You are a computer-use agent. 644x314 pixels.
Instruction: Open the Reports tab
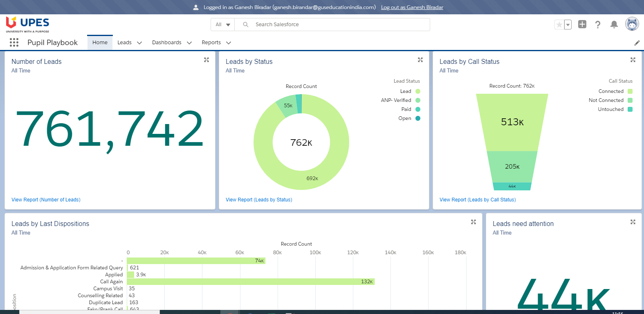(211, 43)
